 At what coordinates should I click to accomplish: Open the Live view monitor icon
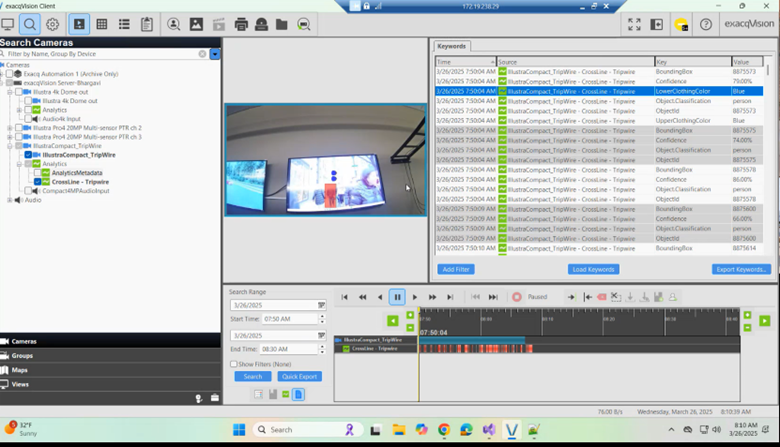click(x=8, y=24)
